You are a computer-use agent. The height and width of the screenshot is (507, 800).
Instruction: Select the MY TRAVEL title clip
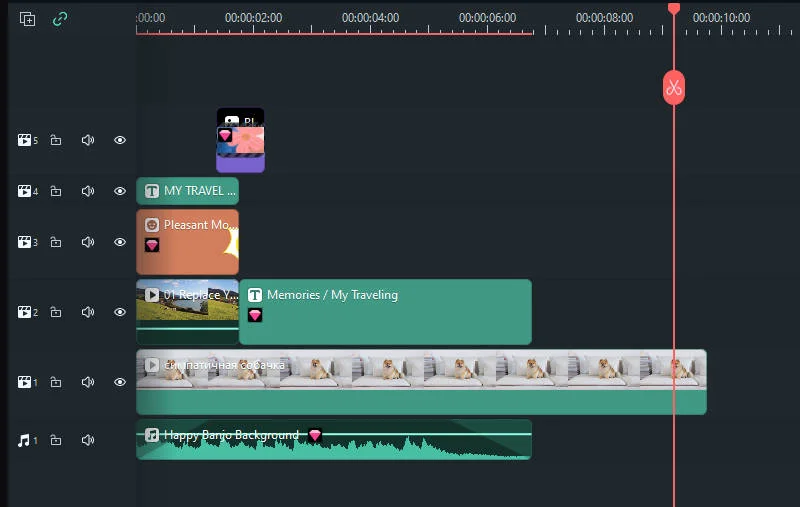(188, 191)
